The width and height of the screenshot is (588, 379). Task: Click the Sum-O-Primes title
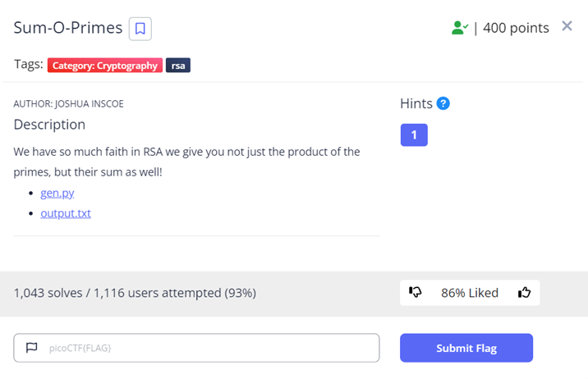[68, 28]
